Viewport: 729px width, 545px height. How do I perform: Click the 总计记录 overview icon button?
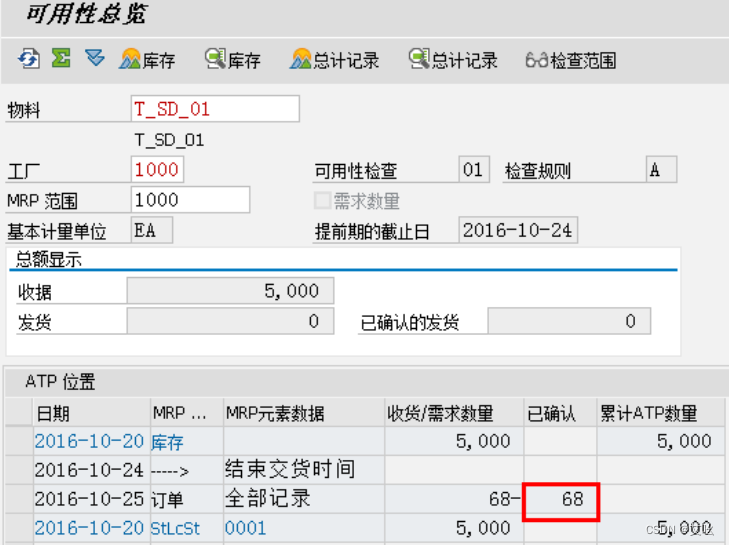334,60
